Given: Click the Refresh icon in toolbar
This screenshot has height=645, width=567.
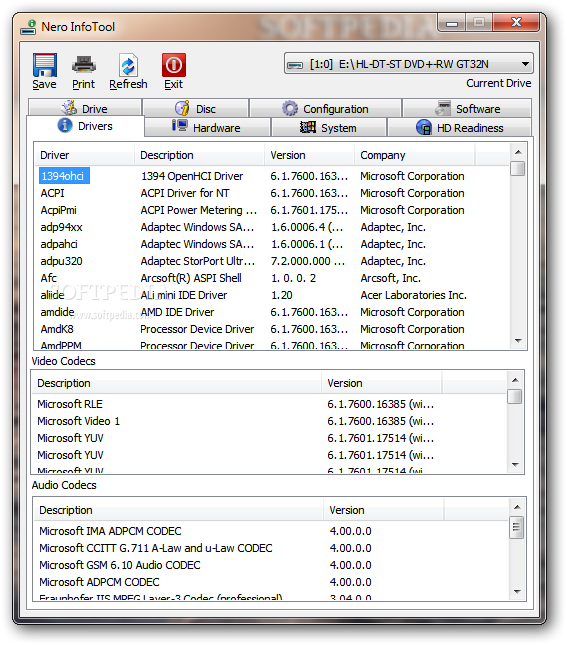Looking at the screenshot, I should 128,65.
